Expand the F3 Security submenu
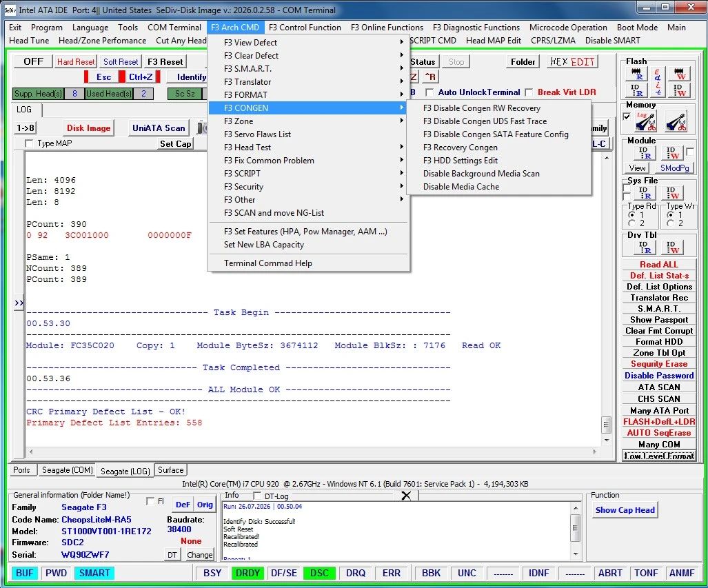708x588 pixels. 308,187
